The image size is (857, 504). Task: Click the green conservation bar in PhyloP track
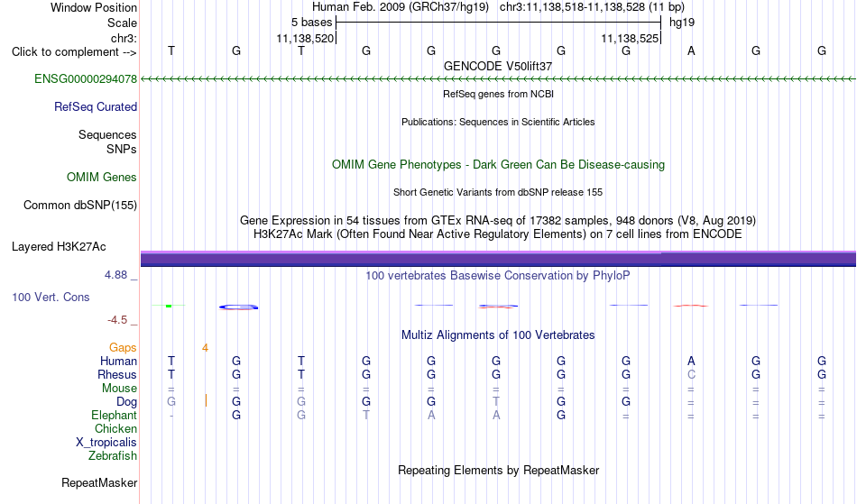click(169, 306)
